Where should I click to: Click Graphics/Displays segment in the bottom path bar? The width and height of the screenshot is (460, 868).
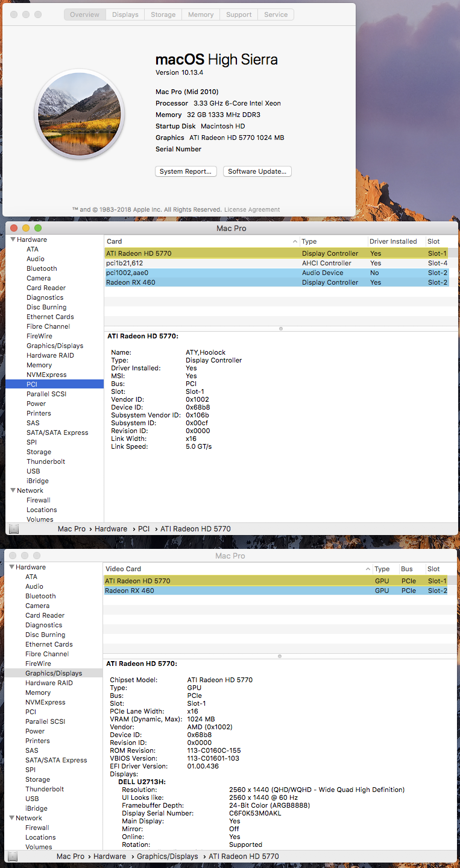pos(168,857)
